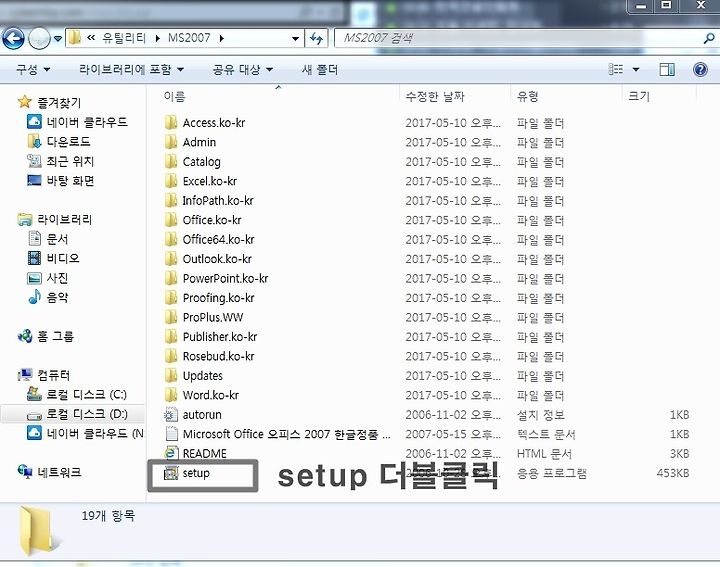Viewport: 720px width, 567px height.
Task: Select the Office.ko-kr folder icon
Action: pyautogui.click(x=171, y=220)
